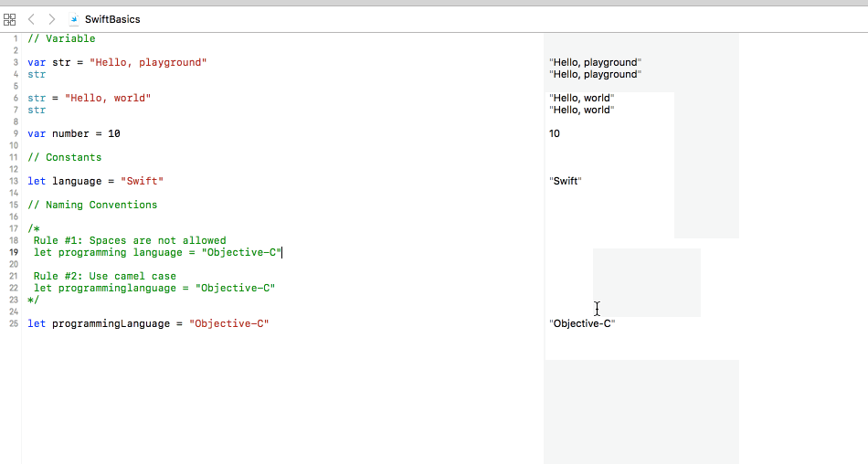Click the 'str' identifier on line 4
The height and width of the screenshot is (464, 868).
37,74
